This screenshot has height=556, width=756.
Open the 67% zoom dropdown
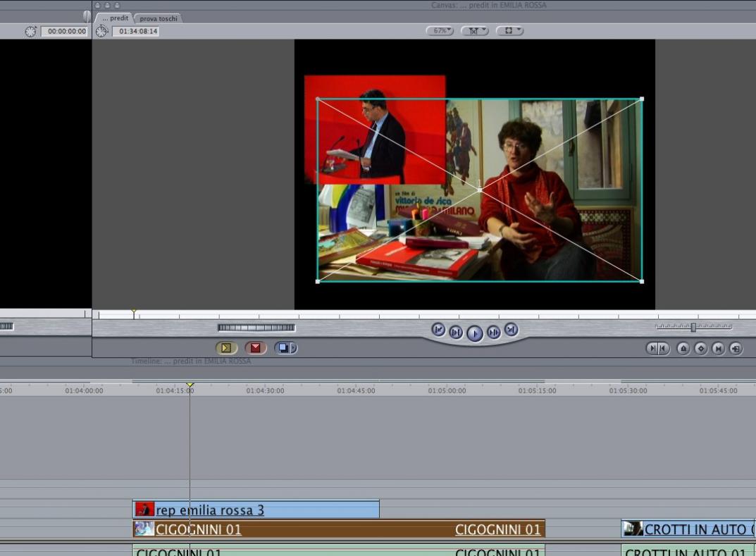click(x=440, y=31)
